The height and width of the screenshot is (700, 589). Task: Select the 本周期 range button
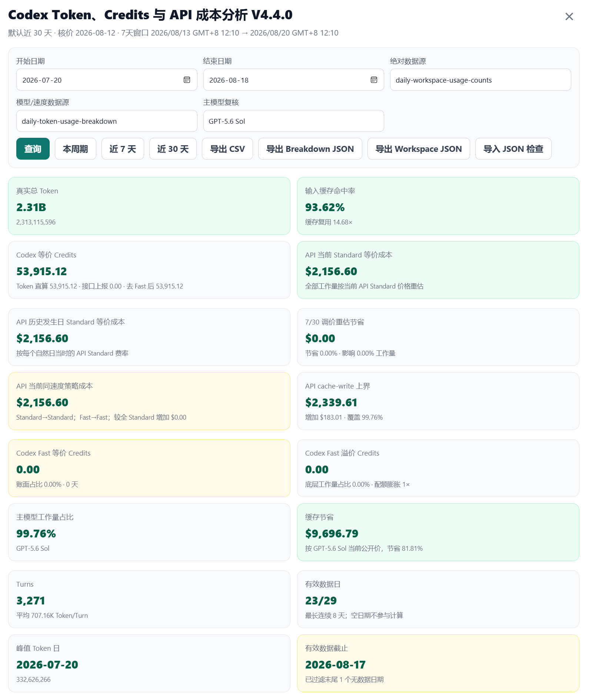click(76, 149)
